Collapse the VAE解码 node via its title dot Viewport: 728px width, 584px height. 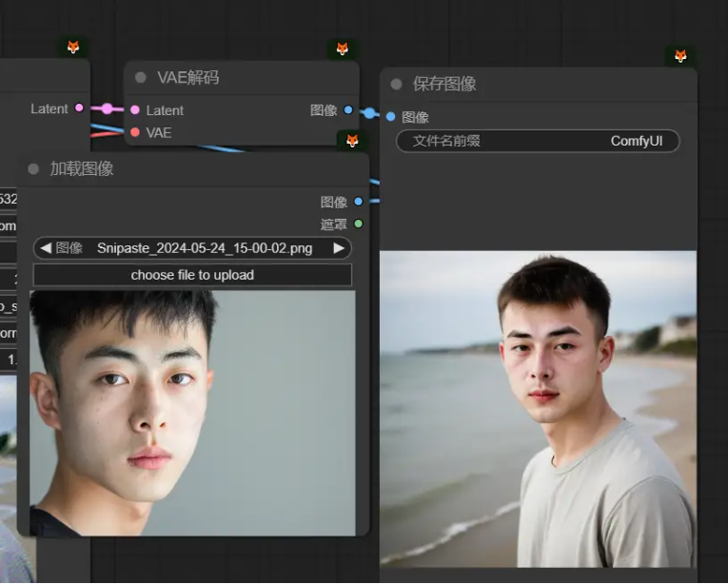coord(141,77)
